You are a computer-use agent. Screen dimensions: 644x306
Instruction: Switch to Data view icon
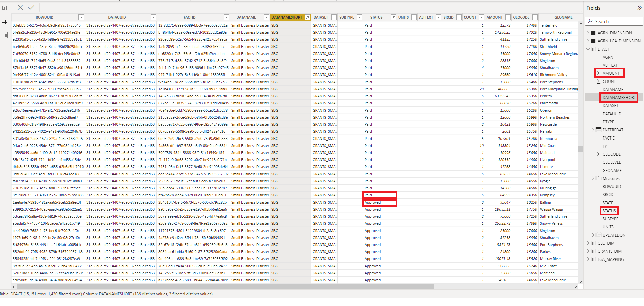pos(5,22)
